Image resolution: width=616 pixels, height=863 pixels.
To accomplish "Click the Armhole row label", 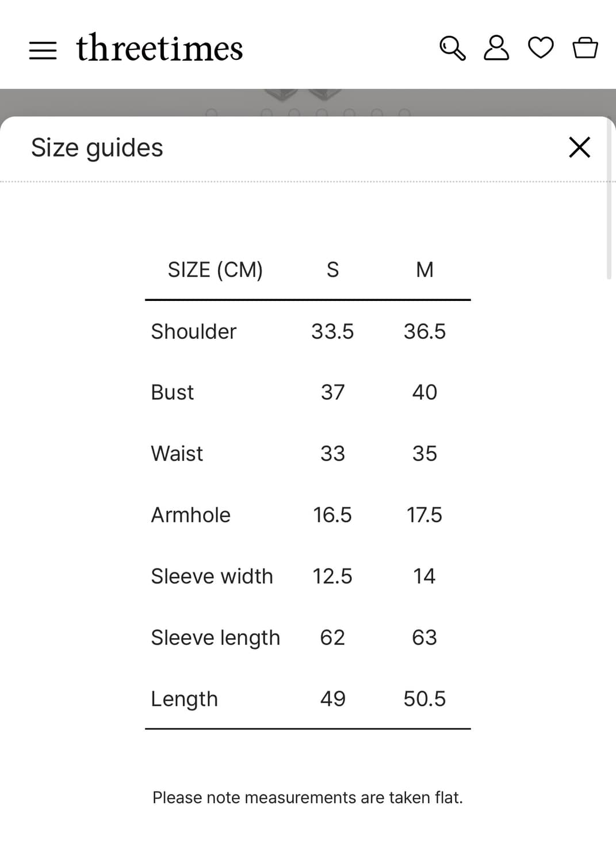I will pyautogui.click(x=190, y=515).
